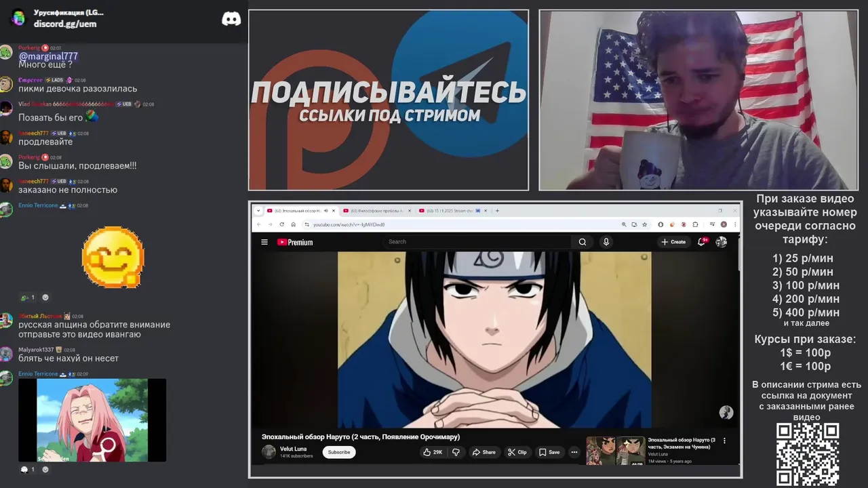Viewport: 868px width, 488px height.
Task: Click the Naruto video player
Action: click(x=494, y=340)
